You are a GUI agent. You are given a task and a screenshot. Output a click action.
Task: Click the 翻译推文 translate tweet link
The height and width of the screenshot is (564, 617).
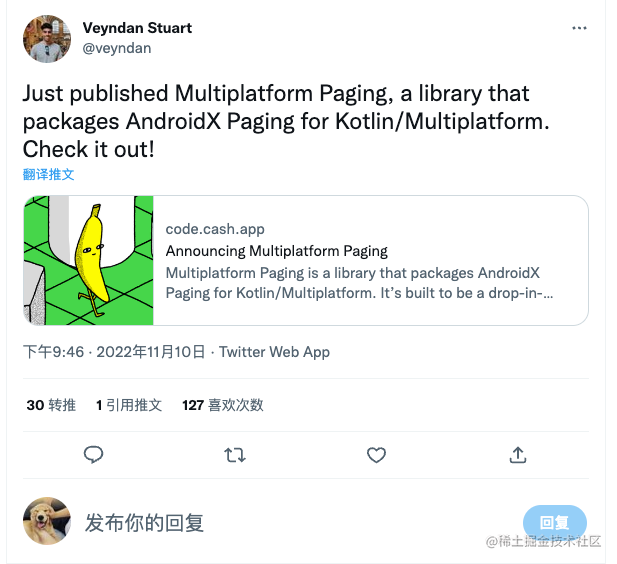tap(48, 174)
